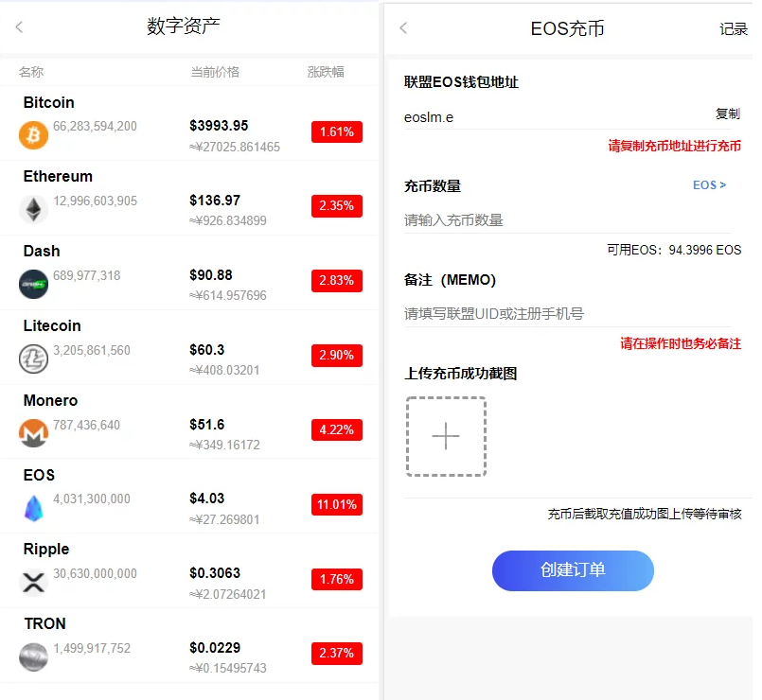Image resolution: width=762 pixels, height=700 pixels.
Task: Open 记录 deposit records
Action: point(734,29)
